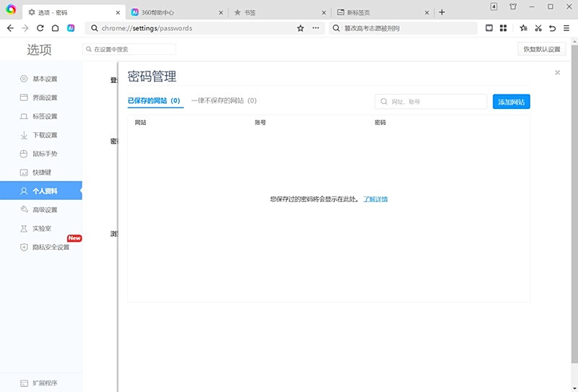Open 下载设置 in the sidebar

(41, 135)
